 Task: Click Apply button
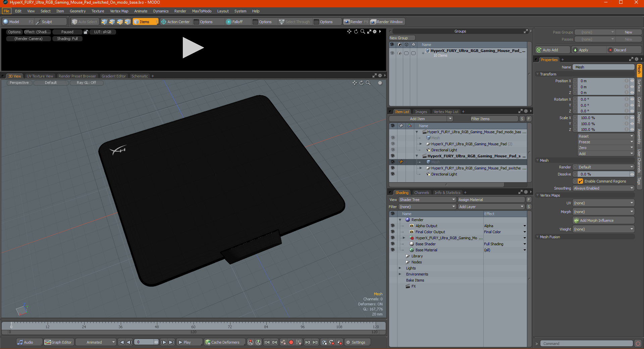click(x=589, y=50)
